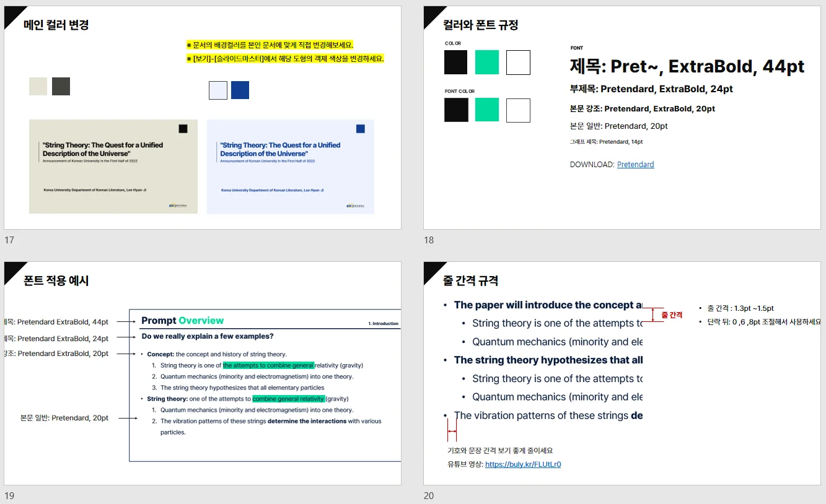This screenshot has width=826, height=504.
Task: Click the red 줄 간격 annotation label
Action: click(x=672, y=315)
